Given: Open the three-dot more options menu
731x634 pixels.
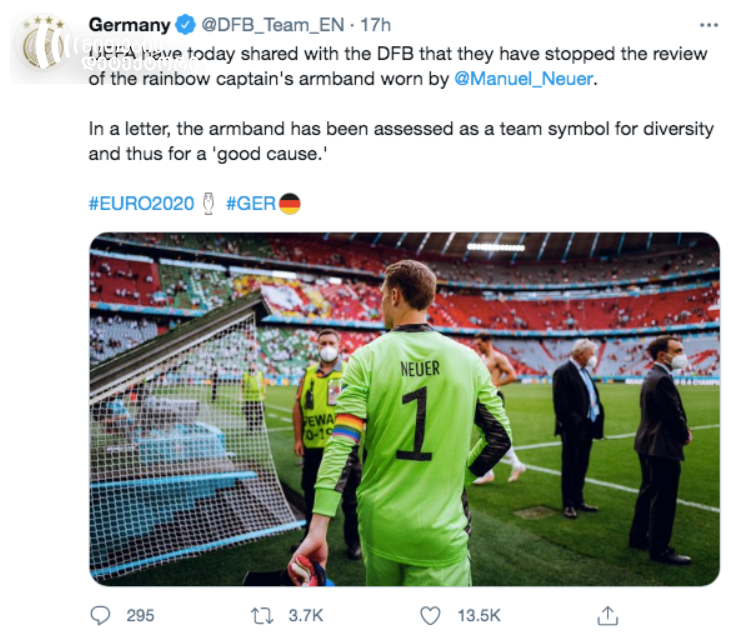Looking at the screenshot, I should [x=708, y=24].
